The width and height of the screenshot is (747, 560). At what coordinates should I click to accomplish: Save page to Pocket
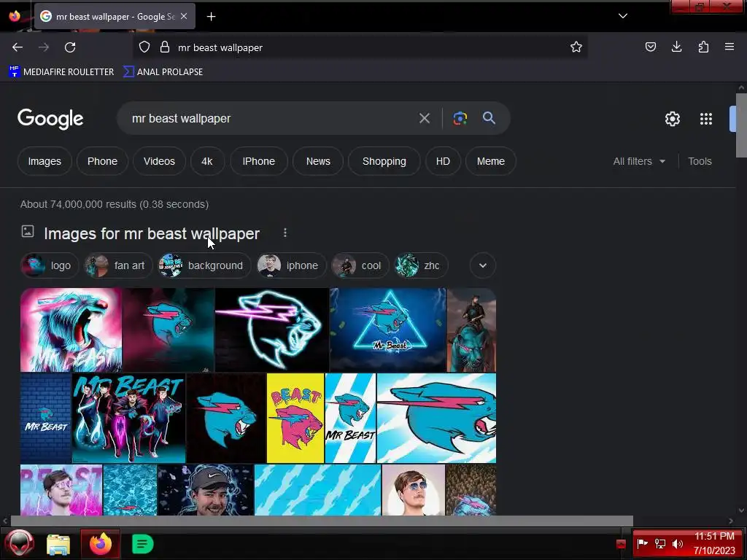[x=650, y=47]
